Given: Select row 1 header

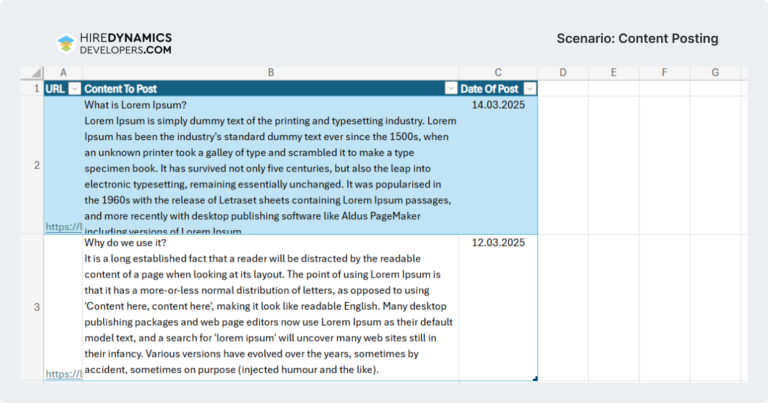Looking at the screenshot, I should [36, 89].
